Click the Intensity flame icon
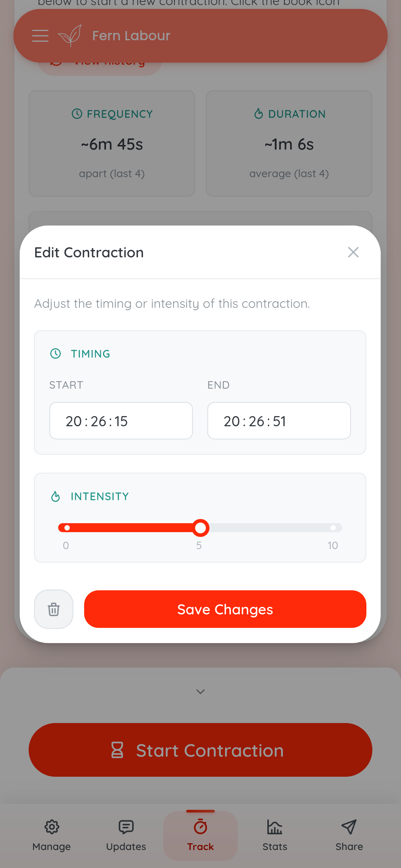 [55, 496]
